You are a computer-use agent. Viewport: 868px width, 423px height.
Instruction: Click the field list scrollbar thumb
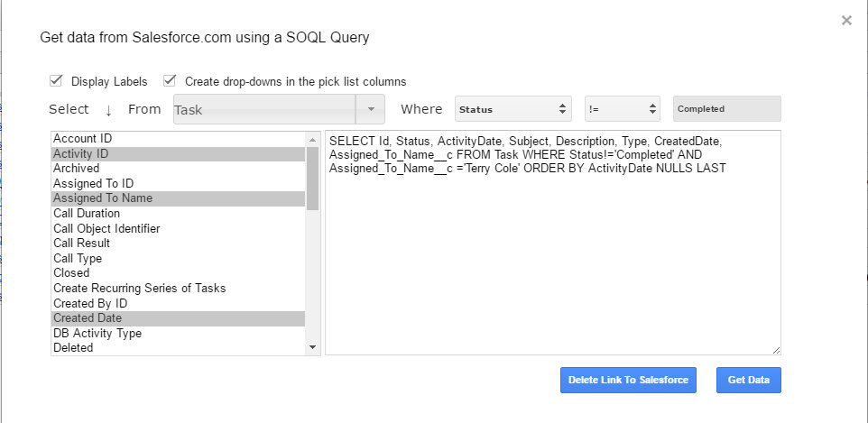tap(313, 178)
